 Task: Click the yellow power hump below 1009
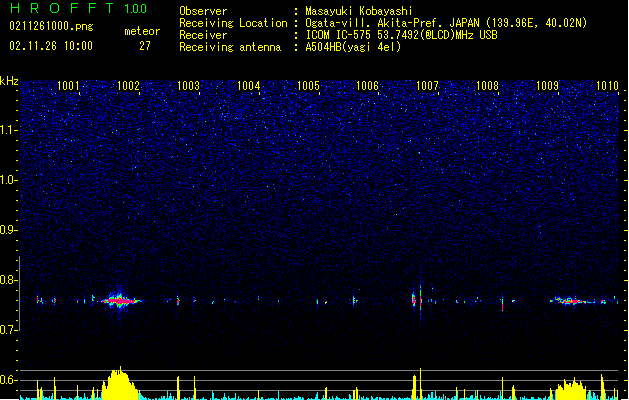(570, 388)
